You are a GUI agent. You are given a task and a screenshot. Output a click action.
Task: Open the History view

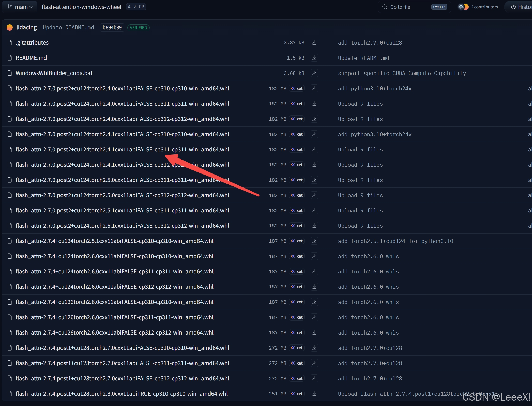(521, 7)
